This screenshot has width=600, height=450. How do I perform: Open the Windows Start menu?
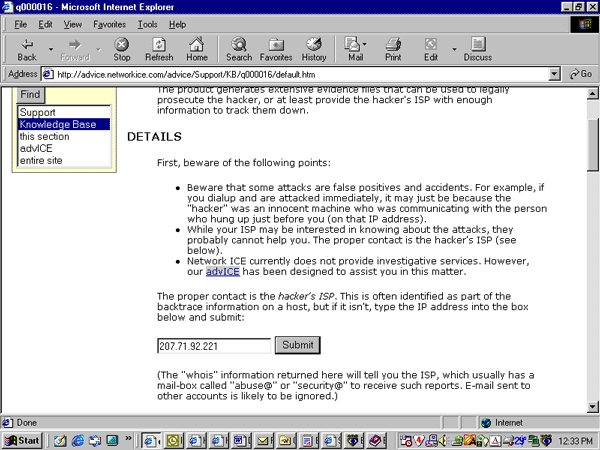click(22, 440)
